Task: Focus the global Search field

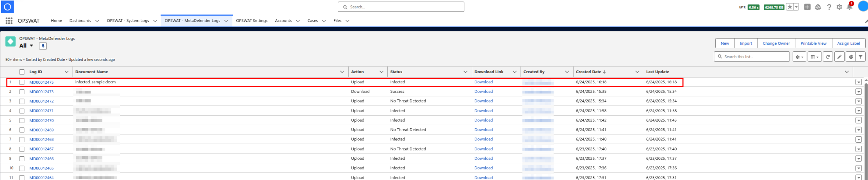Action: 401,7
